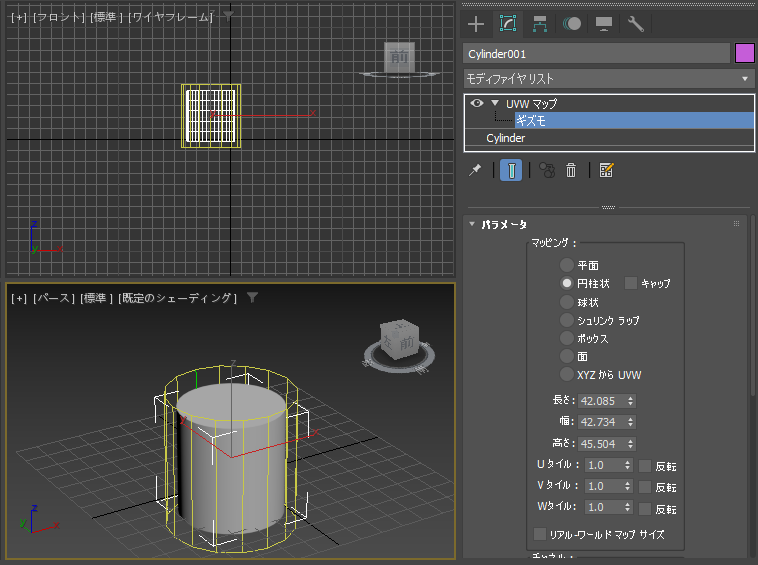Toggle V タイル 反転 checkbox
The width and height of the screenshot is (758, 565).
[x=644, y=487]
